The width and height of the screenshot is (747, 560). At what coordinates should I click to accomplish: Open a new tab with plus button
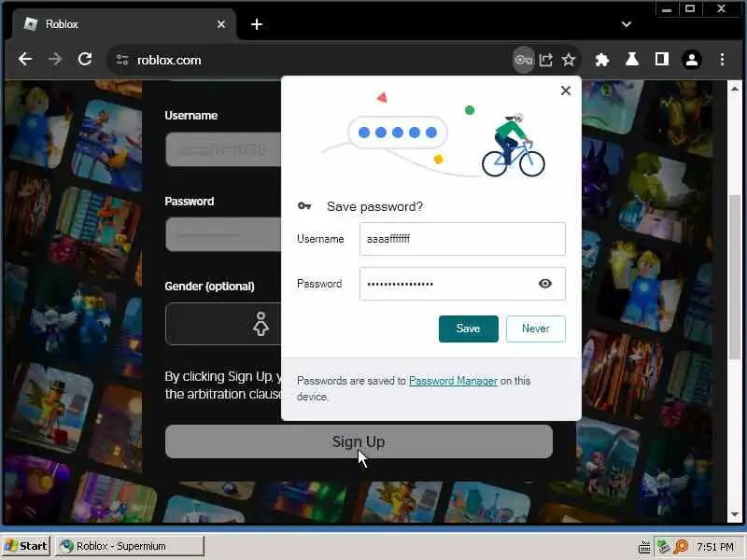257,24
